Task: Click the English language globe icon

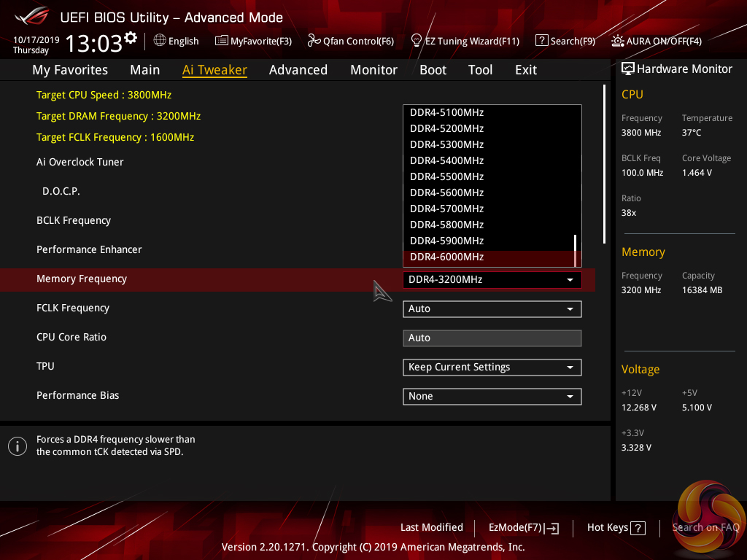Action: 160,41
